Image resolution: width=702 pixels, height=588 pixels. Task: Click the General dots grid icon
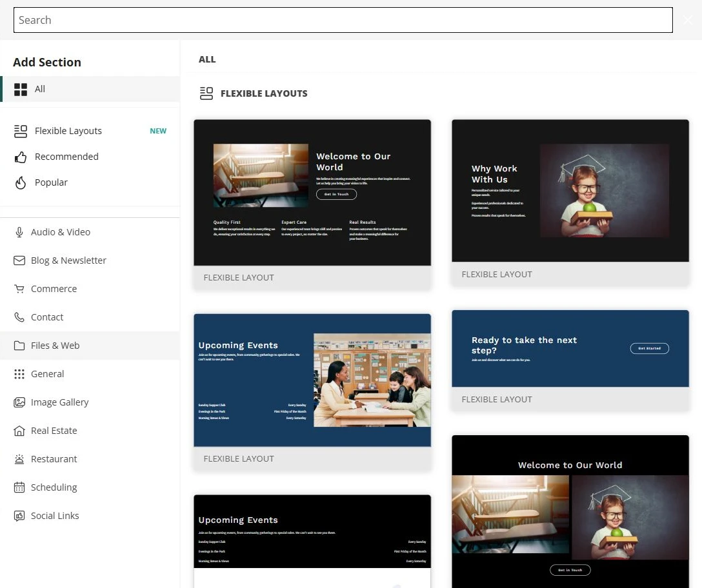(19, 374)
